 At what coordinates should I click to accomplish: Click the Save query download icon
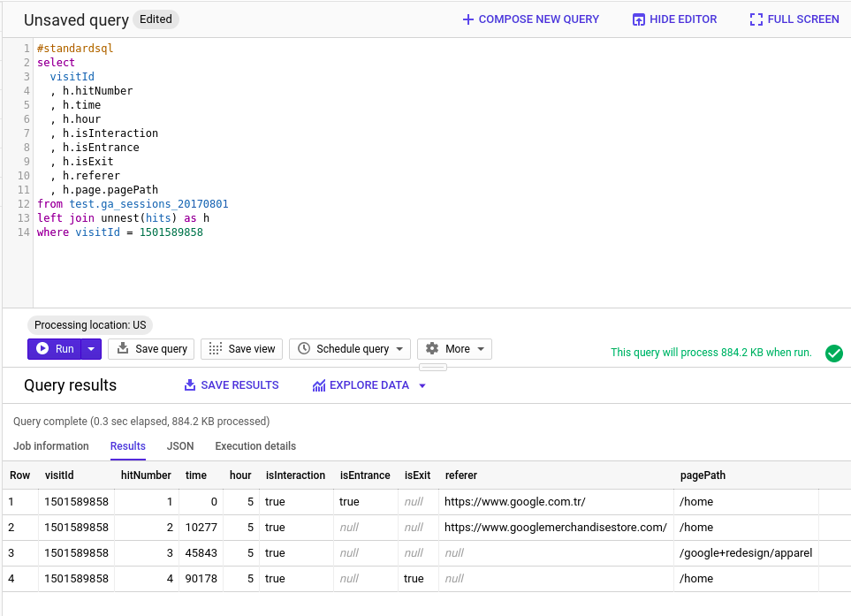coord(123,349)
